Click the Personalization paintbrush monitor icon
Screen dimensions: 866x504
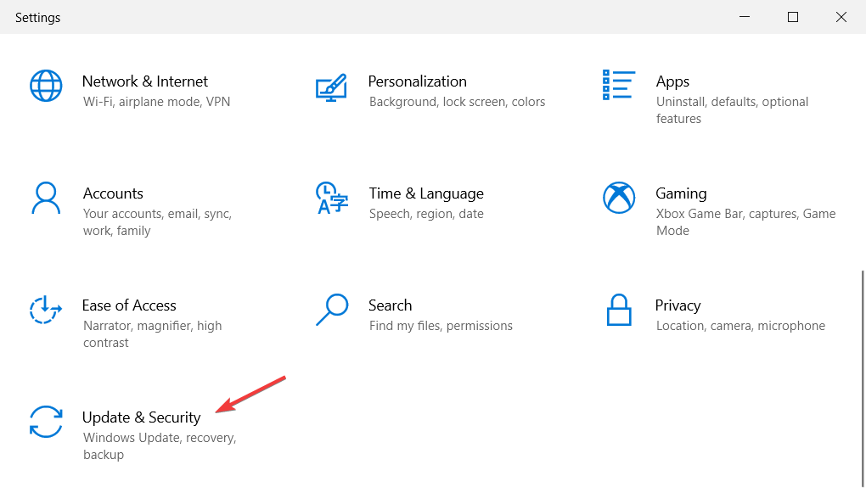tap(331, 87)
